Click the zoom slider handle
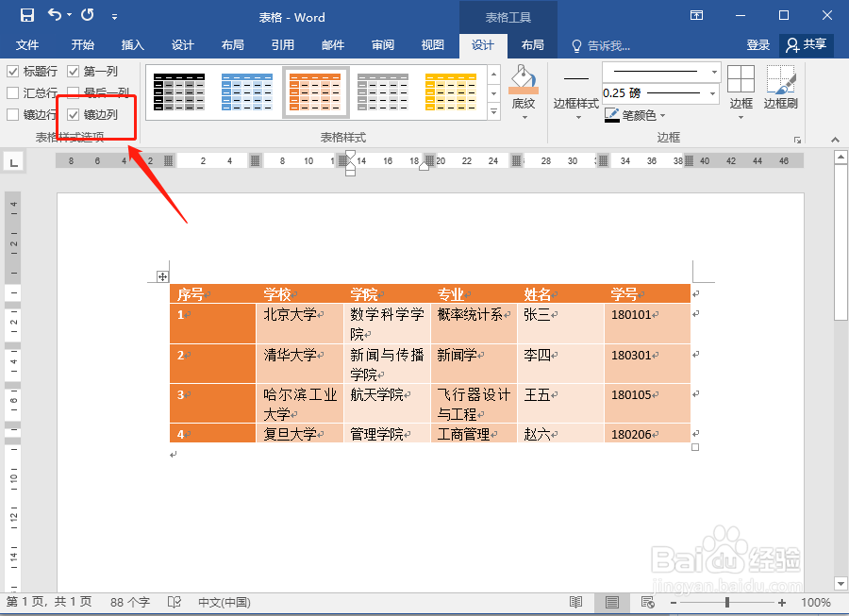This screenshot has height=616, width=849. pos(727,602)
